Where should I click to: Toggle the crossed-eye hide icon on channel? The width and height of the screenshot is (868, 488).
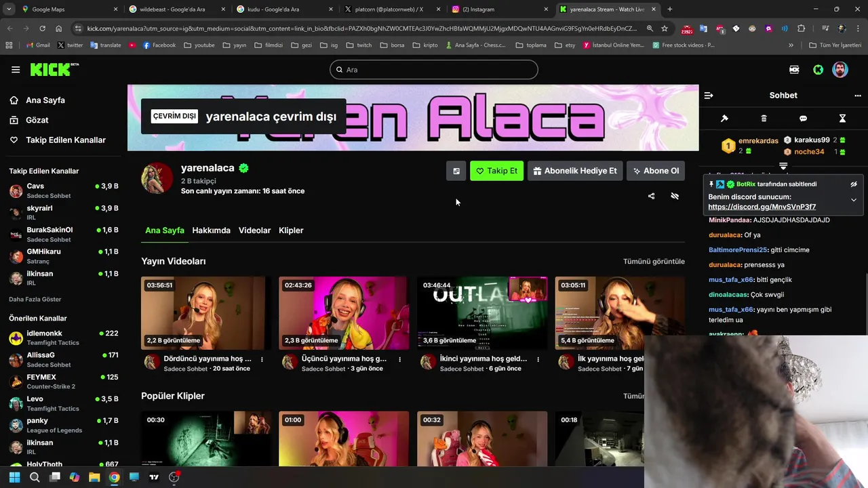pyautogui.click(x=675, y=196)
